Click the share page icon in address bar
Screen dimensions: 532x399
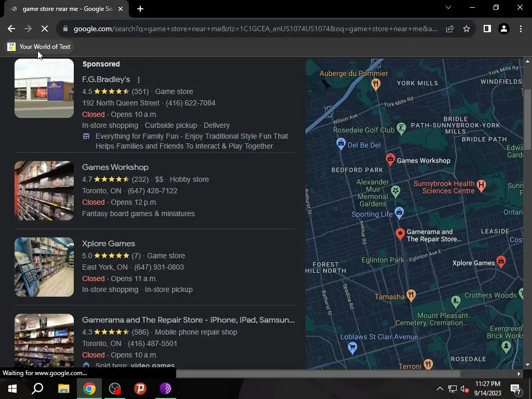pos(450,29)
